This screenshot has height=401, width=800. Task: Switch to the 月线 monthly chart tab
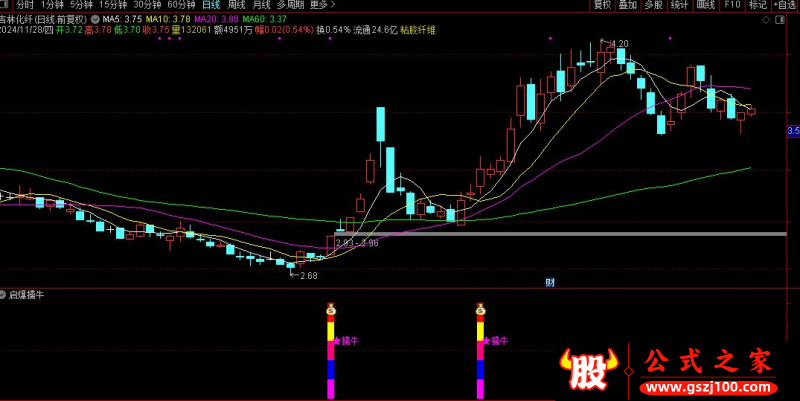point(262,5)
